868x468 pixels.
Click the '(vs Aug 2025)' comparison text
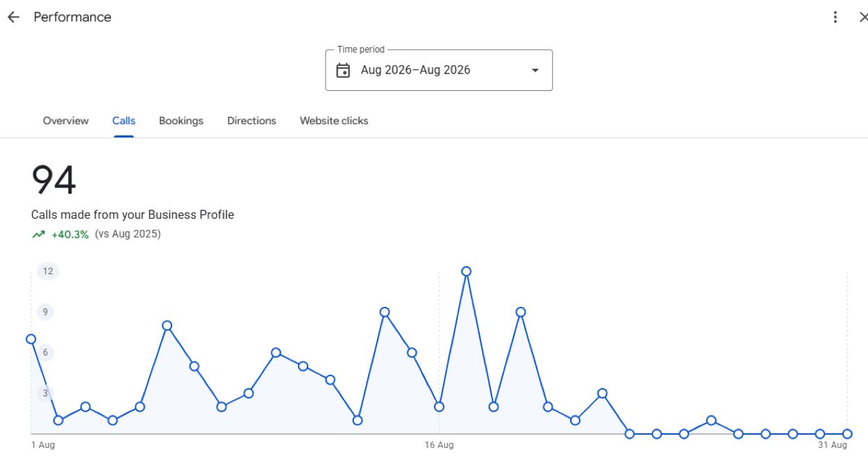tap(128, 234)
